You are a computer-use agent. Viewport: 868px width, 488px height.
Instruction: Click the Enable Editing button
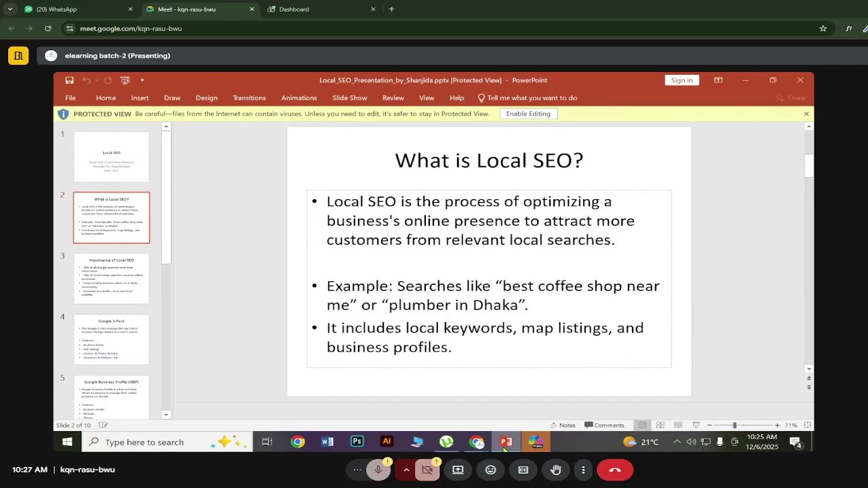528,114
